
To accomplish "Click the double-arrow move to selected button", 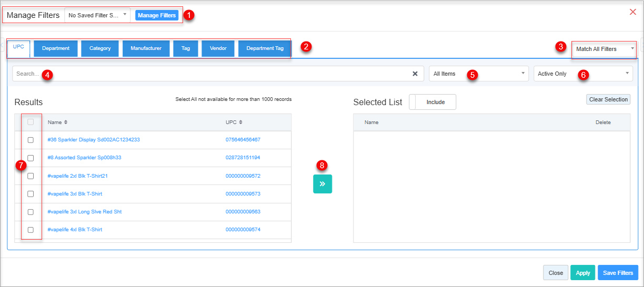I will point(322,184).
